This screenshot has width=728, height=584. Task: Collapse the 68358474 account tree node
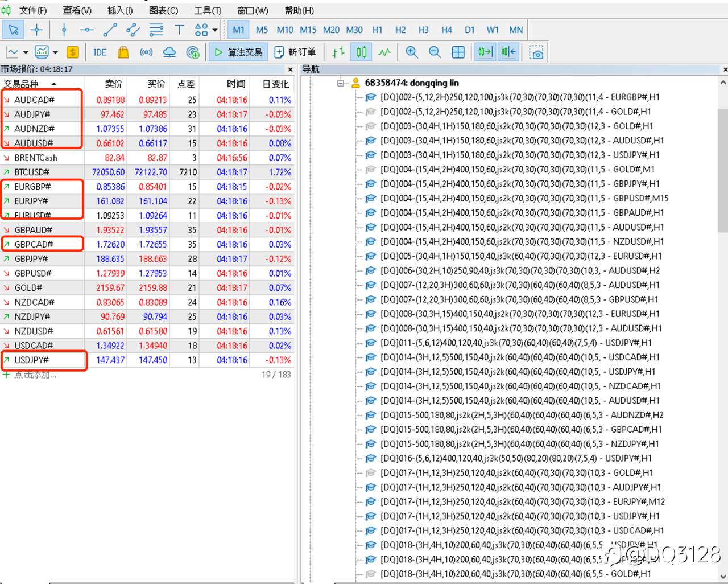(341, 83)
